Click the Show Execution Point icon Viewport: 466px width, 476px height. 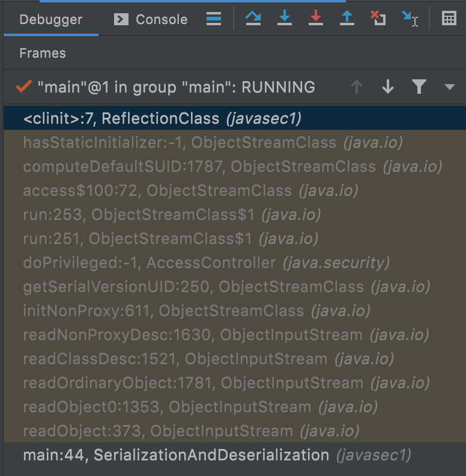click(213, 19)
